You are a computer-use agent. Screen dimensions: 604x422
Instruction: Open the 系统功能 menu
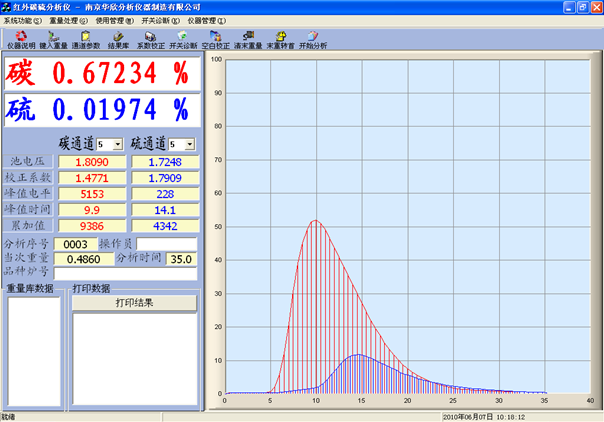coord(22,20)
